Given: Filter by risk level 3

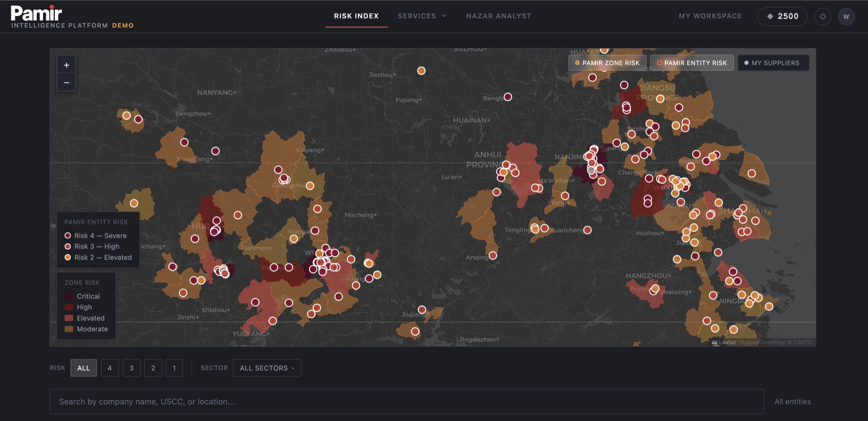Looking at the screenshot, I should click(x=132, y=368).
